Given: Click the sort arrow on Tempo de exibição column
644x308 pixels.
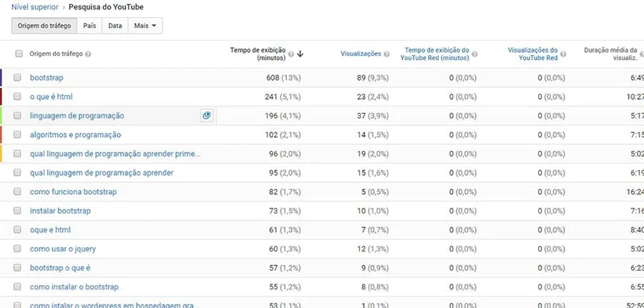Looking at the screenshot, I should click(301, 54).
